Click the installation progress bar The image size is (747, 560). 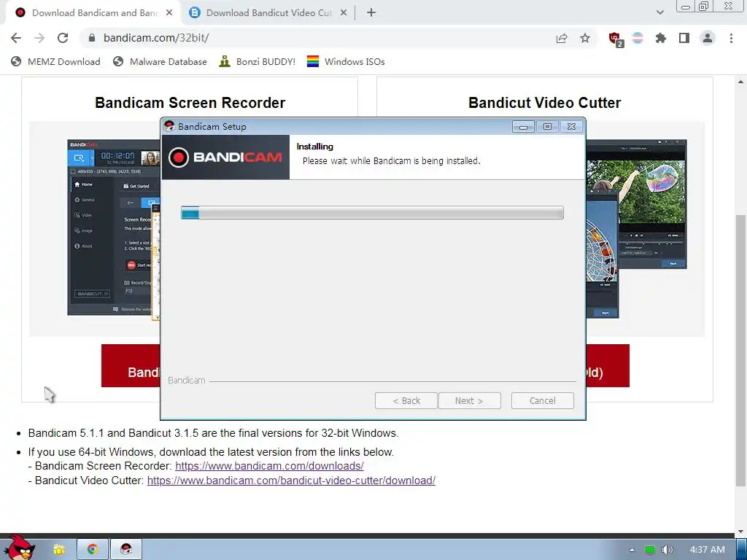click(x=372, y=212)
